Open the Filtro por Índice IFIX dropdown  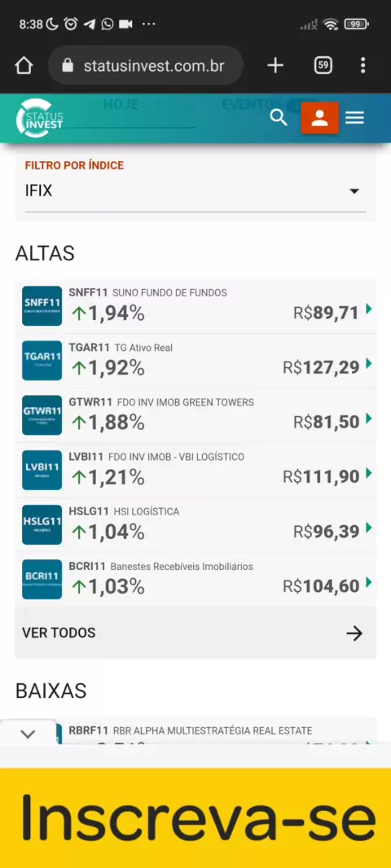(x=195, y=191)
